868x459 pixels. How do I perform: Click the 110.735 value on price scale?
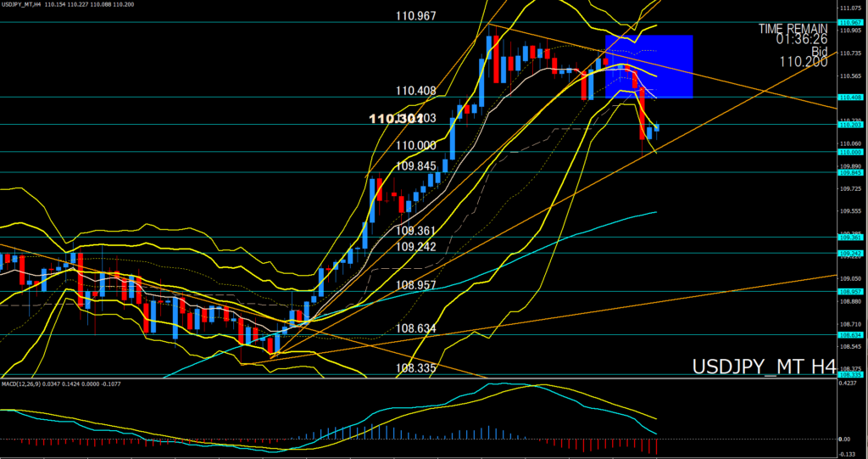[849, 53]
